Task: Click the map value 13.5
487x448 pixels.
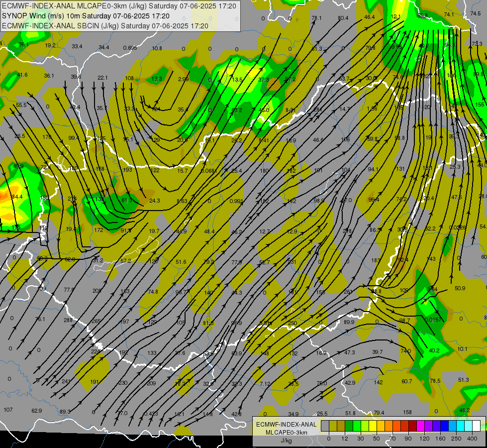Action: tap(237, 80)
